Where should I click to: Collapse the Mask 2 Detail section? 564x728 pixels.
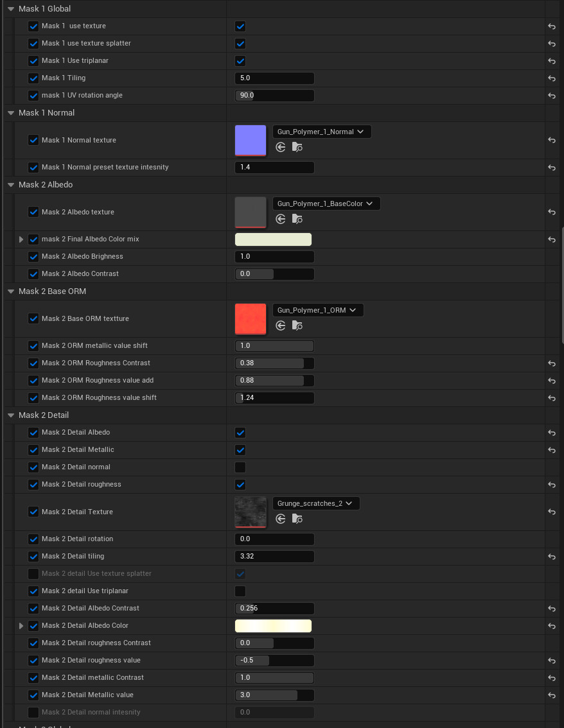11,415
